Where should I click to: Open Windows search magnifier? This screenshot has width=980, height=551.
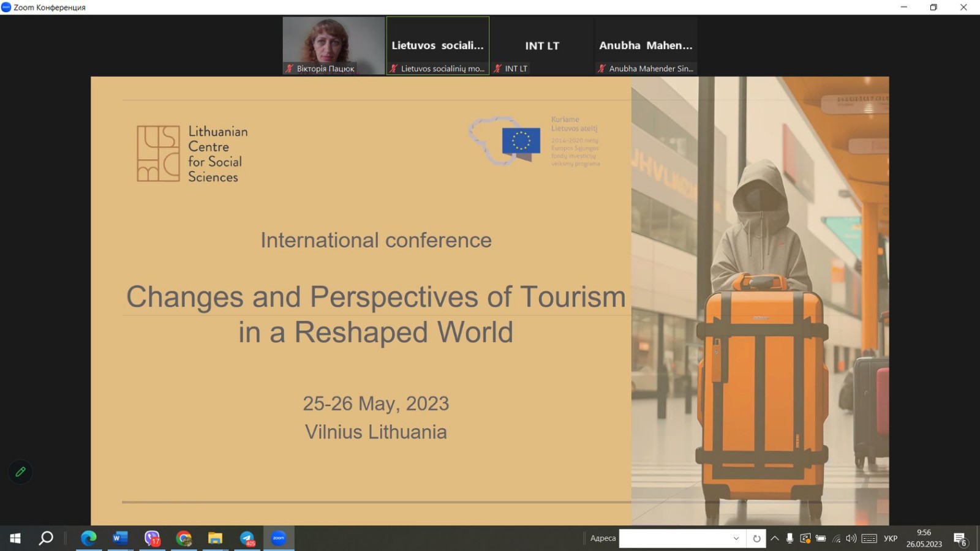tap(46, 538)
